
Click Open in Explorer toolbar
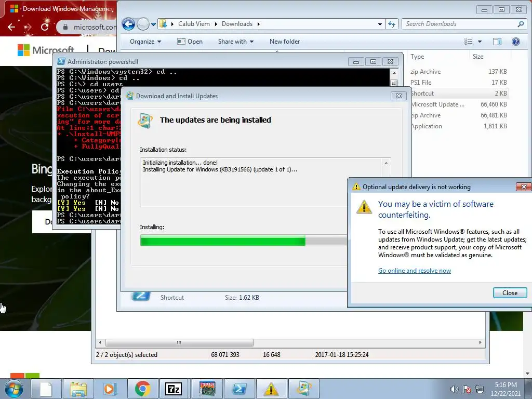[x=190, y=42]
